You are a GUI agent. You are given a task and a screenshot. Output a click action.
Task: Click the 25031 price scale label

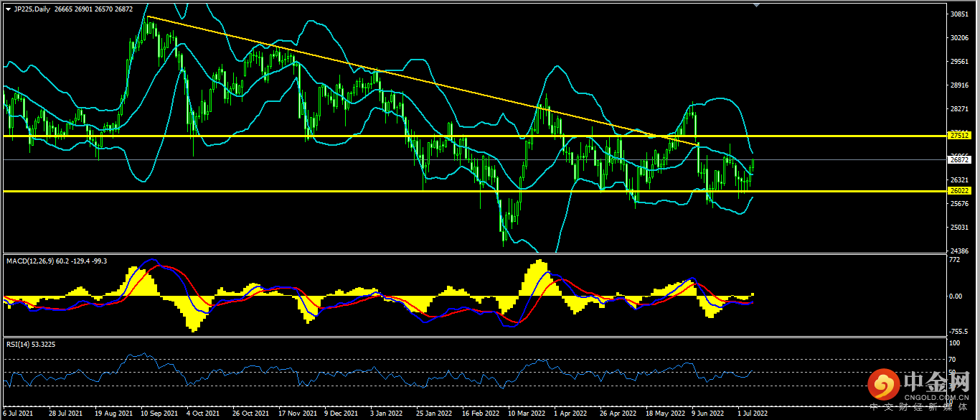[958, 228]
